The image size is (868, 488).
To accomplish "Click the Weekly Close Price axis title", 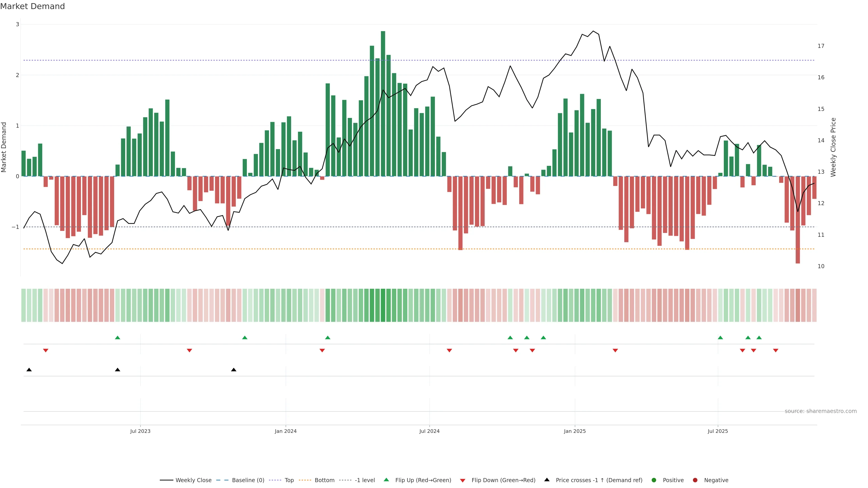I will [833, 147].
